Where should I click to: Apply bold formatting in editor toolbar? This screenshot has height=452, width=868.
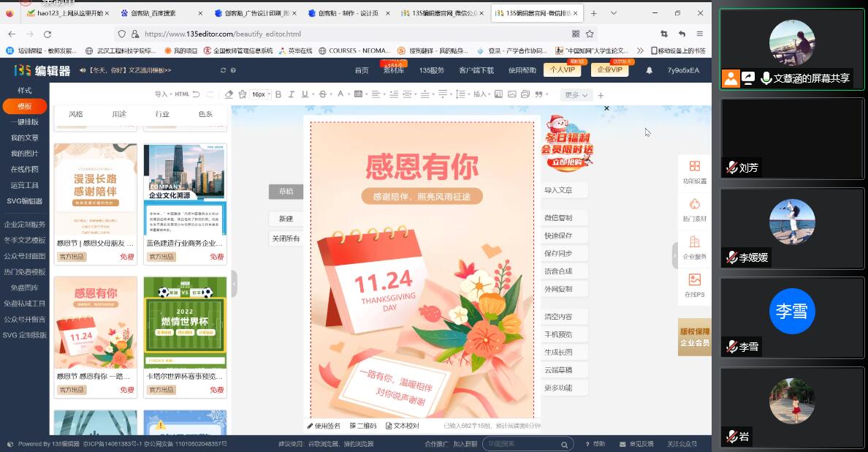coord(278,94)
